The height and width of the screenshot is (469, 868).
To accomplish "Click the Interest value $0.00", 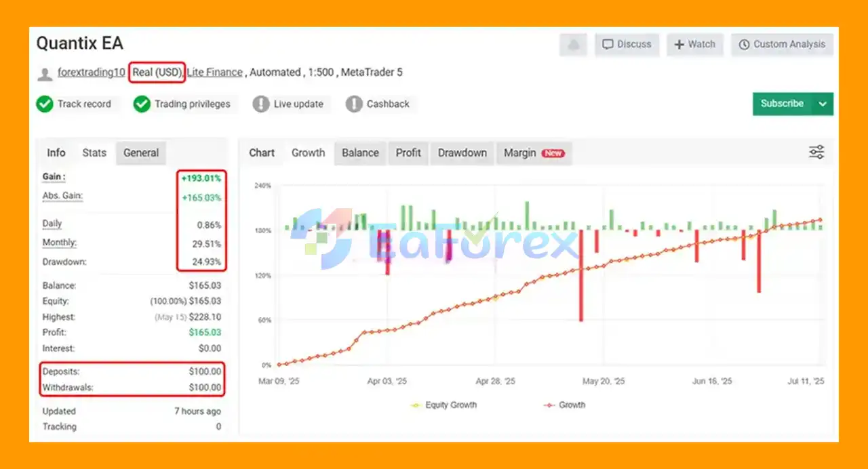I will coord(210,348).
